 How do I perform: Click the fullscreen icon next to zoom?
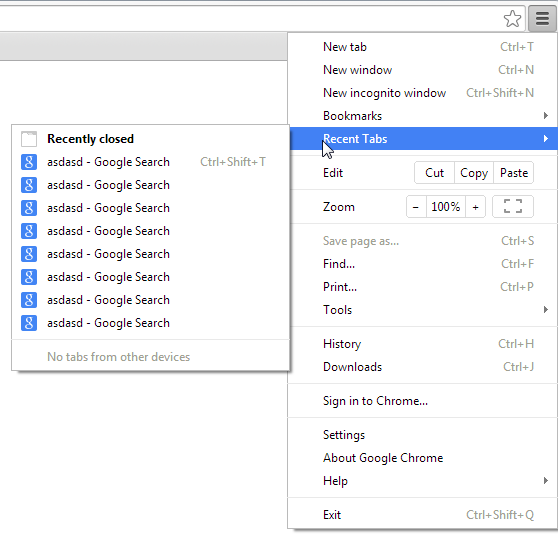point(513,206)
